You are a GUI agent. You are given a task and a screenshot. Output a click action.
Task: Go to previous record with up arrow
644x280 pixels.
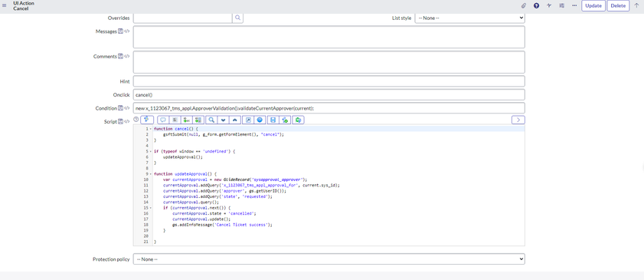[x=636, y=6]
